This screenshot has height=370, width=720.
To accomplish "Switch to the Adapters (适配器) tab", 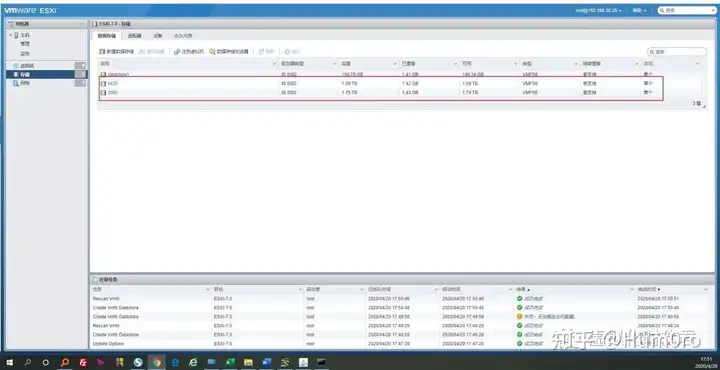I will [134, 36].
